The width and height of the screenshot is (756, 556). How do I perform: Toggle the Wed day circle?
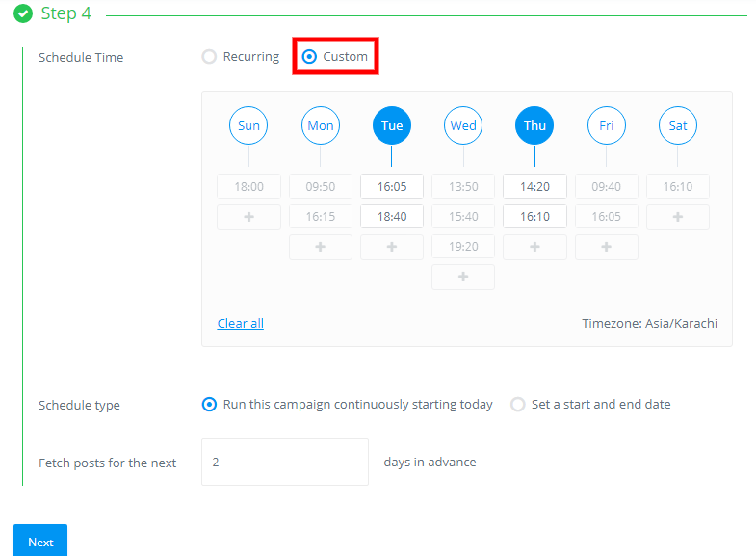pyautogui.click(x=463, y=125)
